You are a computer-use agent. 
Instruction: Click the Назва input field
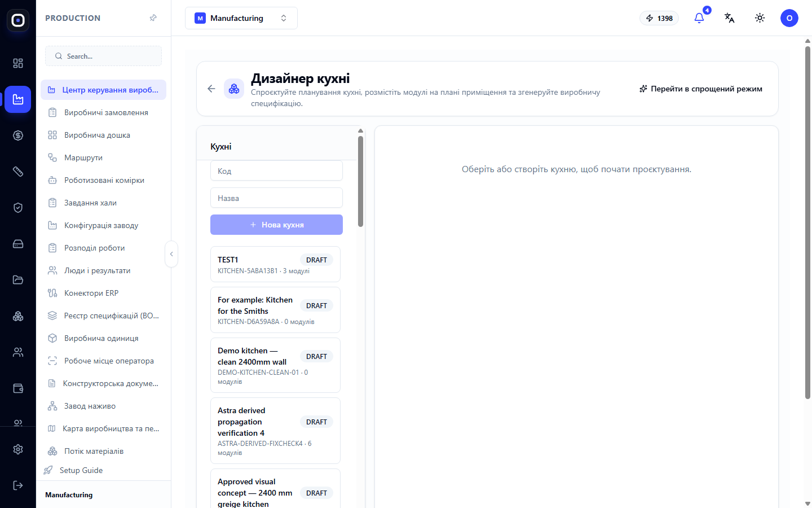click(276, 198)
